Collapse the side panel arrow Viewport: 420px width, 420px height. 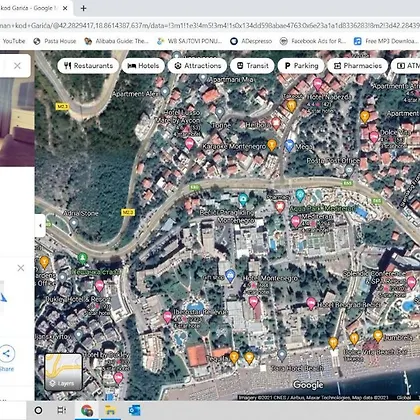pos(40,226)
